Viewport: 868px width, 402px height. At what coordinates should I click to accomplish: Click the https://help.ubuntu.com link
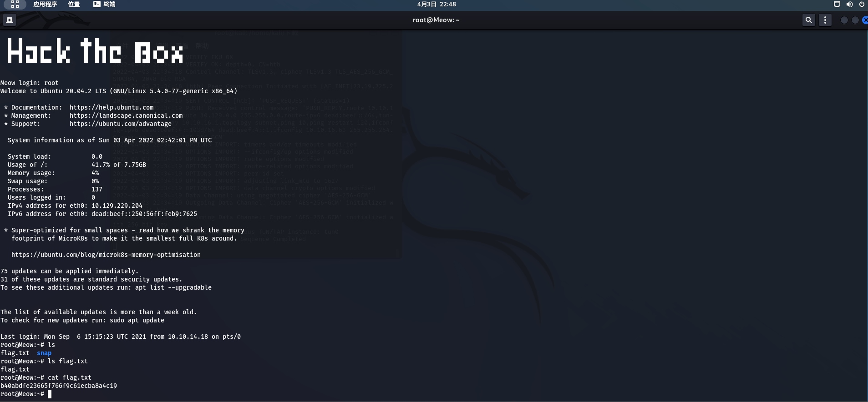(x=112, y=107)
